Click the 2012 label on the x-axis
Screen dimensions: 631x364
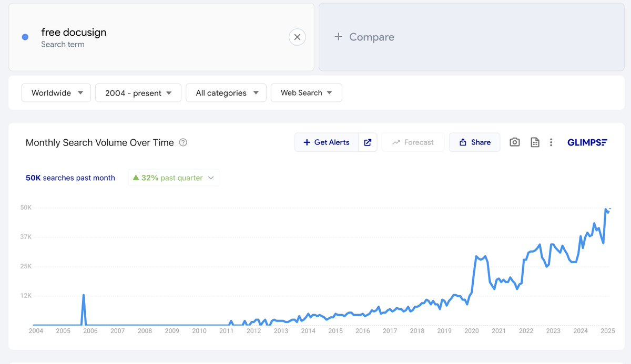[x=253, y=331]
